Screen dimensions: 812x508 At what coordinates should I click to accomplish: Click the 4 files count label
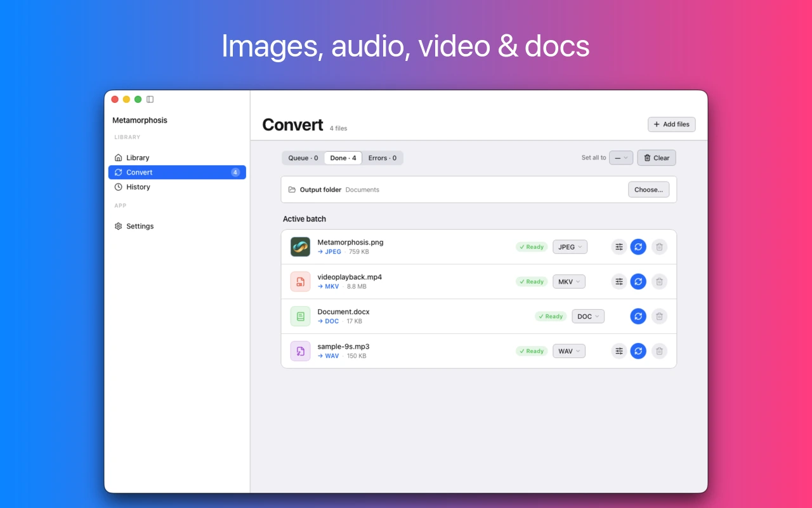click(x=338, y=128)
